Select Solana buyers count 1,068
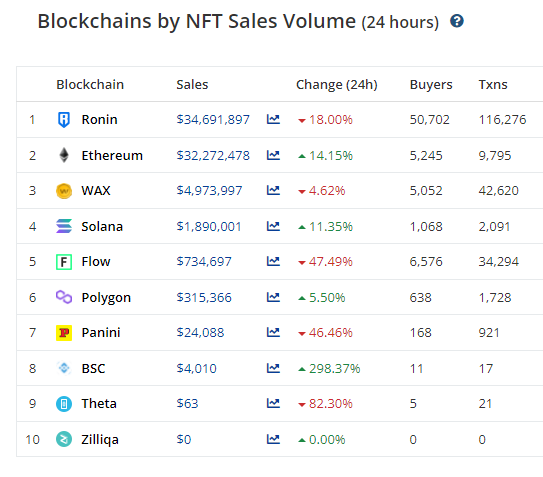Screen dimensions: 543x477 coord(426,227)
